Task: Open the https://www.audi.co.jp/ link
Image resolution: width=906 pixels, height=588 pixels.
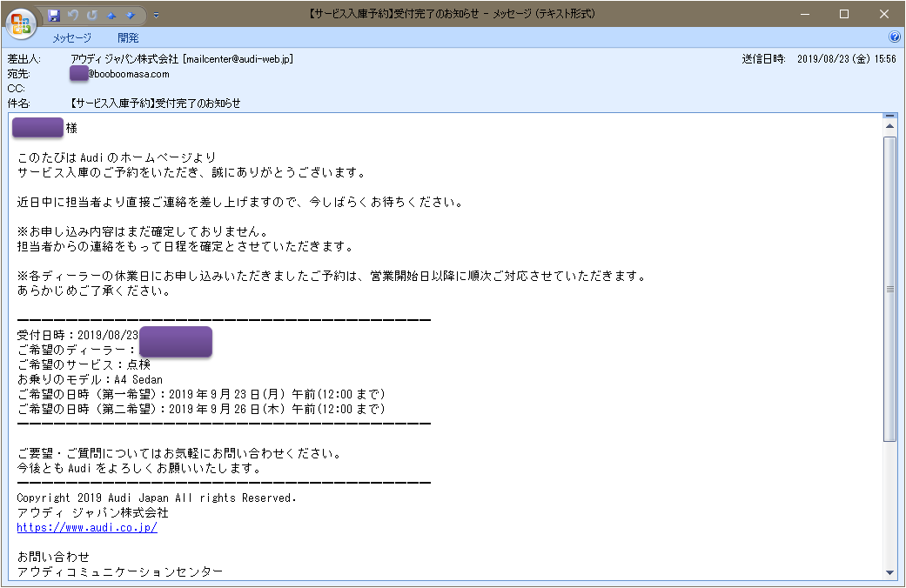Action: (87, 527)
